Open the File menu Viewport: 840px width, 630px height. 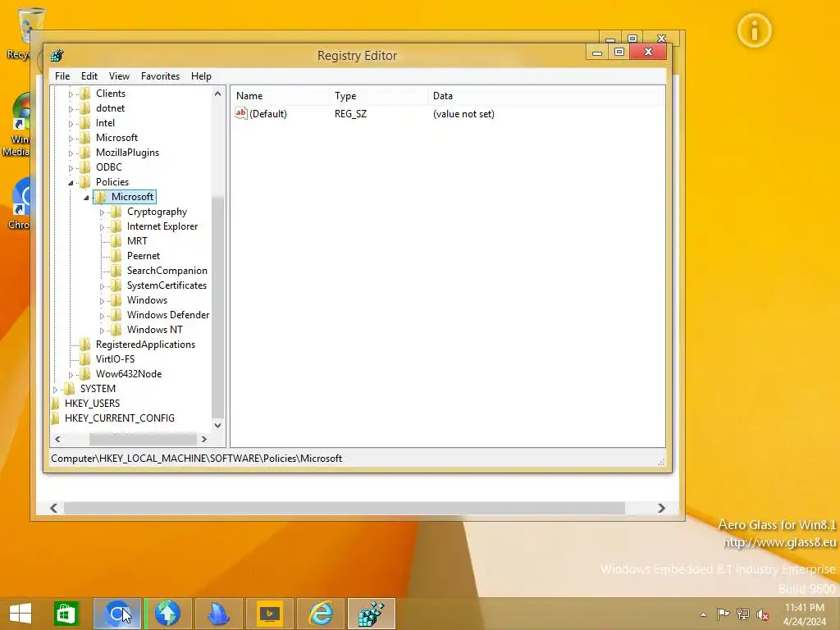[62, 76]
